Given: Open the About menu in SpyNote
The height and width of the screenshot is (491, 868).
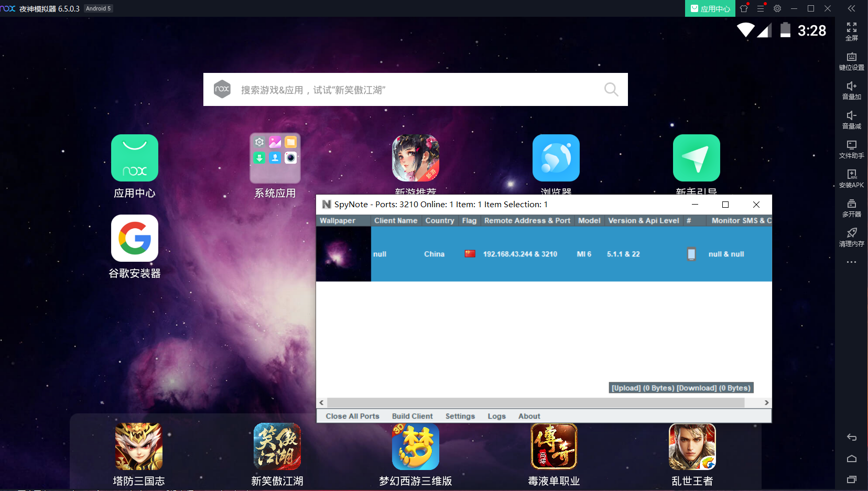Looking at the screenshot, I should [529, 416].
